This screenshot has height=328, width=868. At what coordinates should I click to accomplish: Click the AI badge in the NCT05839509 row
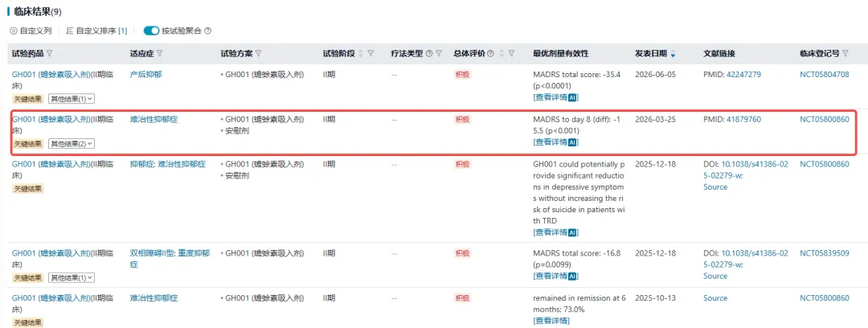point(573,276)
